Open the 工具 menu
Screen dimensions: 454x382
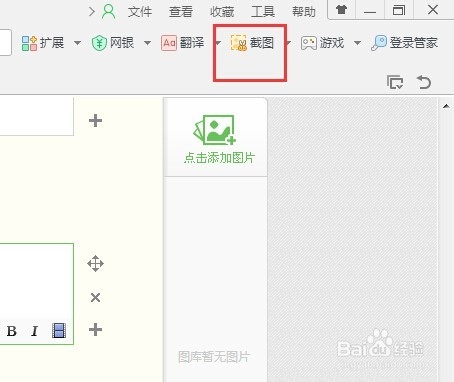[263, 12]
